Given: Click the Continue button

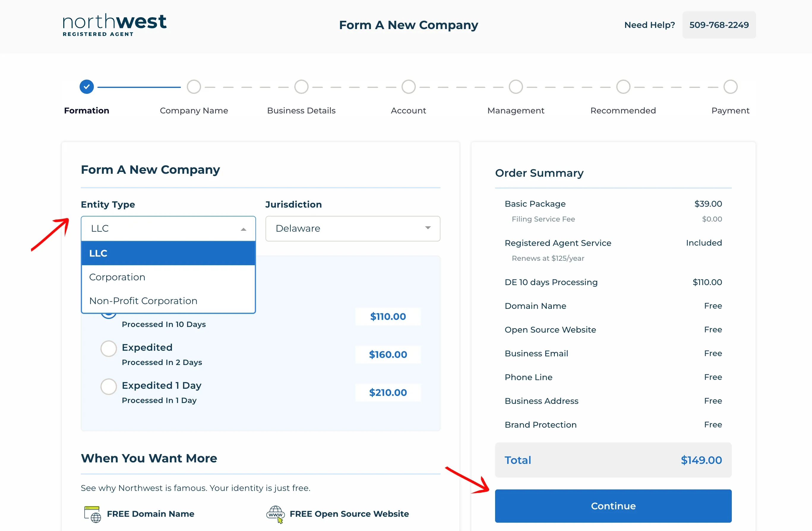Looking at the screenshot, I should pos(613,506).
